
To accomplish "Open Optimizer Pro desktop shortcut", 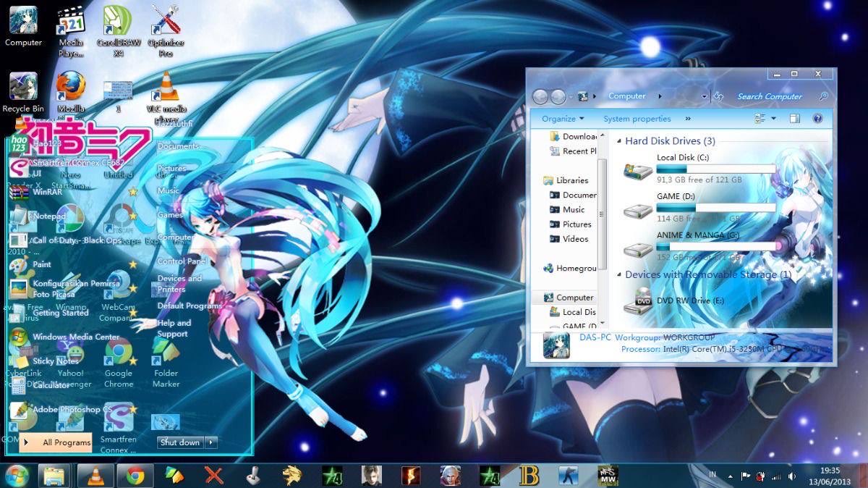I will pos(166,32).
